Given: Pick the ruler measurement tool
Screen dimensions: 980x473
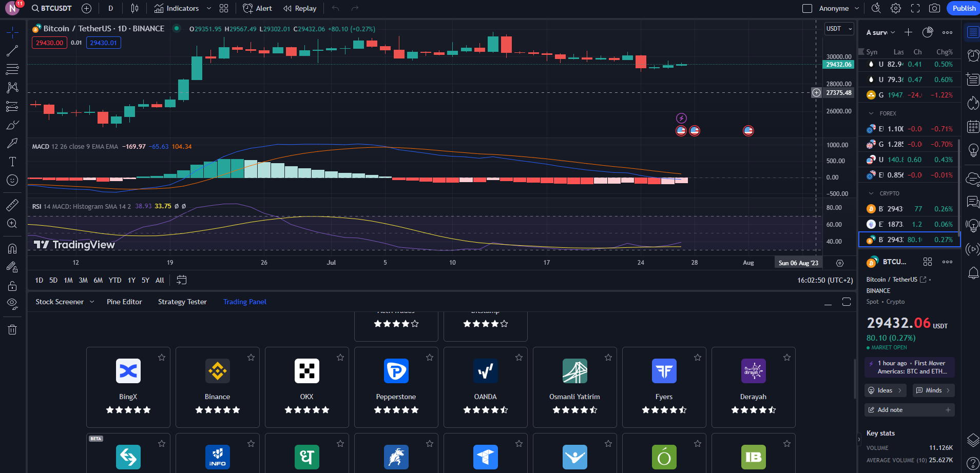Looking at the screenshot, I should click(12, 205).
